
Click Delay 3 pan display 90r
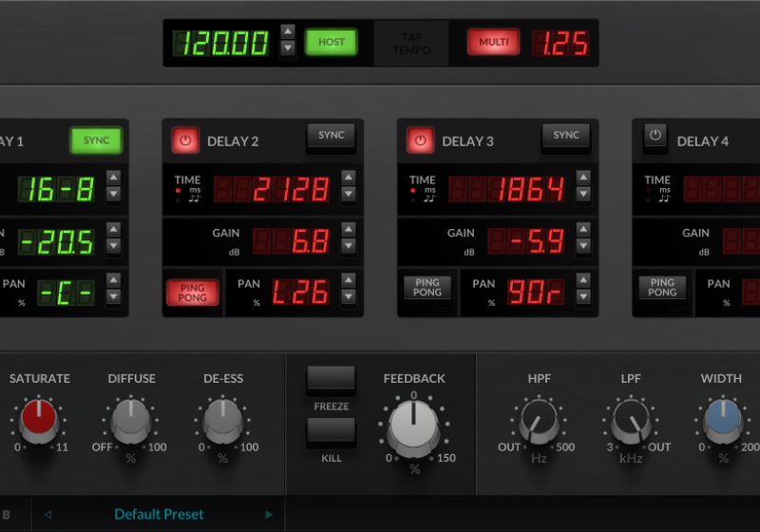tap(536, 293)
